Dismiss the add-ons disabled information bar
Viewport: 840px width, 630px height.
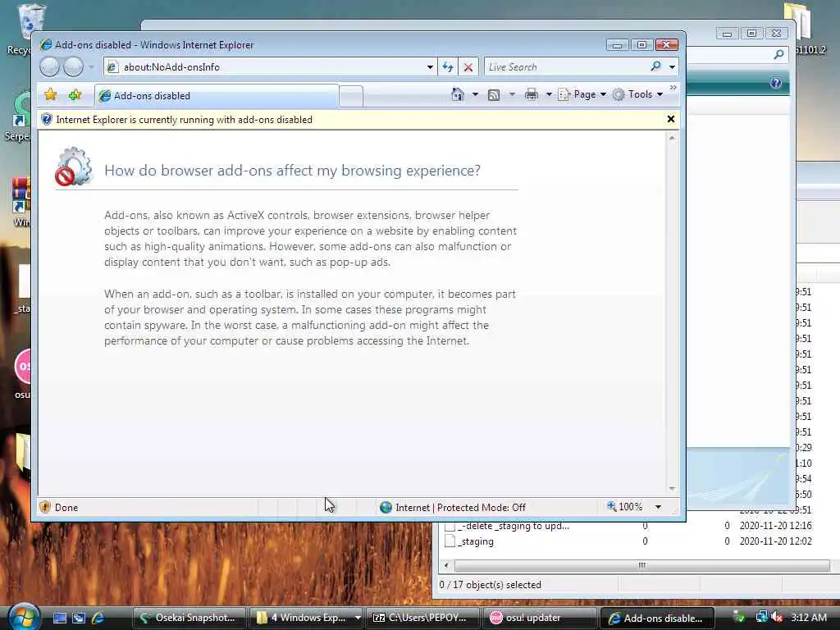pos(671,119)
